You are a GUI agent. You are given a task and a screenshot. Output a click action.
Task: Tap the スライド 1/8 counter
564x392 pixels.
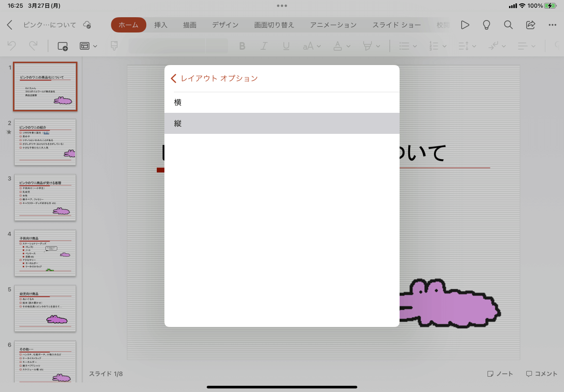(106, 374)
